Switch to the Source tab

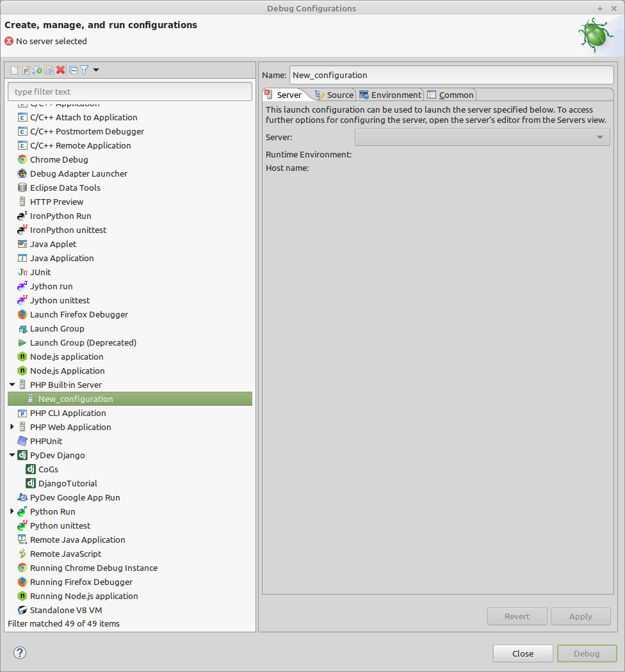point(334,95)
